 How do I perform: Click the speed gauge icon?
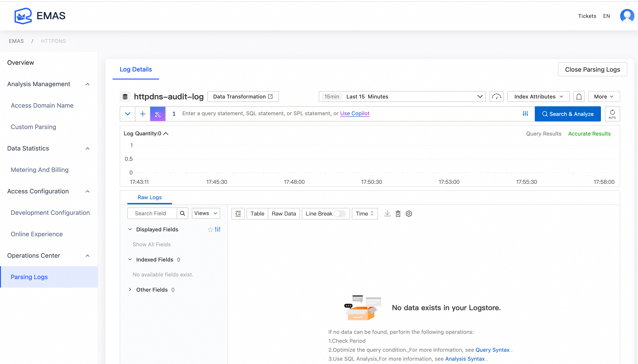(x=496, y=96)
